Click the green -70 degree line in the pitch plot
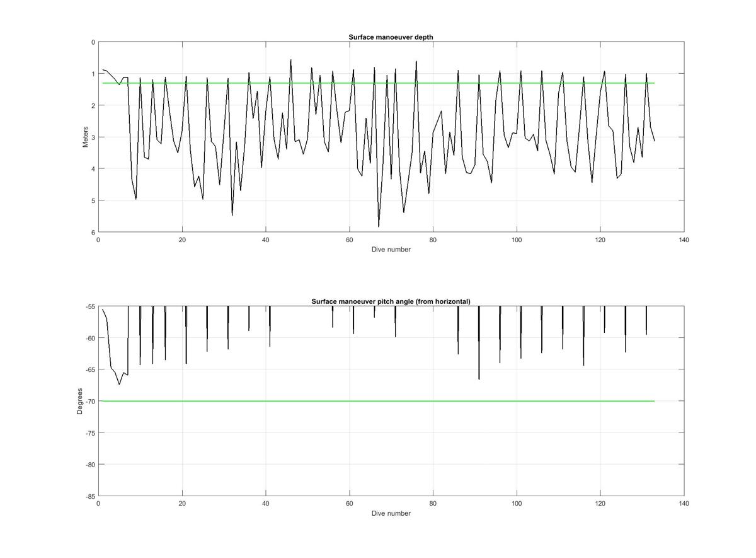The image size is (756, 558). tap(378, 401)
